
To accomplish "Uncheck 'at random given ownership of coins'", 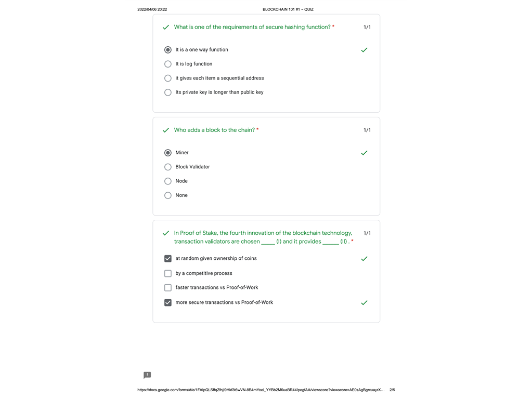I will 167,259.
